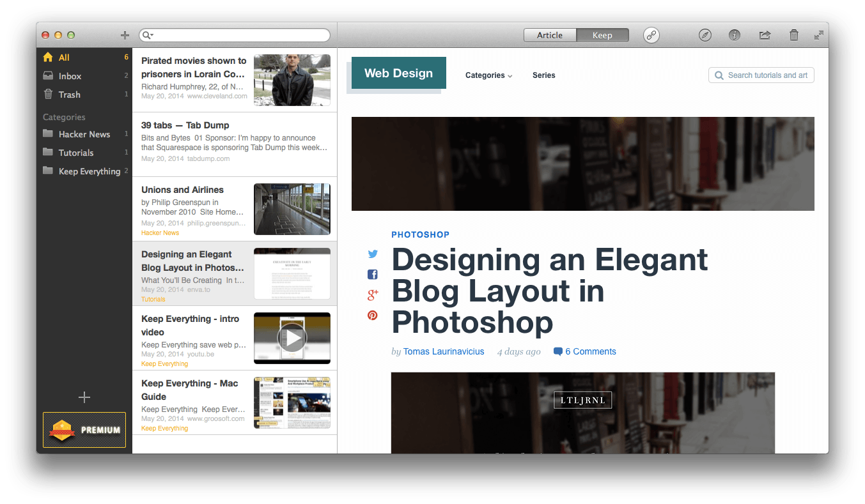Image resolution: width=865 pixels, height=504 pixels.
Task: Click the 'Tutorials' tag under Blog Layout article
Action: (x=153, y=299)
